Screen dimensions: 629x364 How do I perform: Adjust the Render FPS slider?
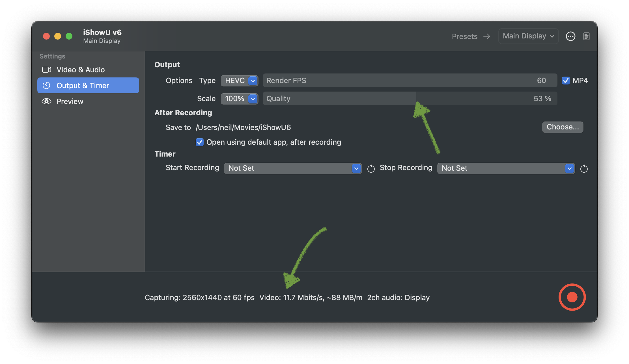click(410, 81)
